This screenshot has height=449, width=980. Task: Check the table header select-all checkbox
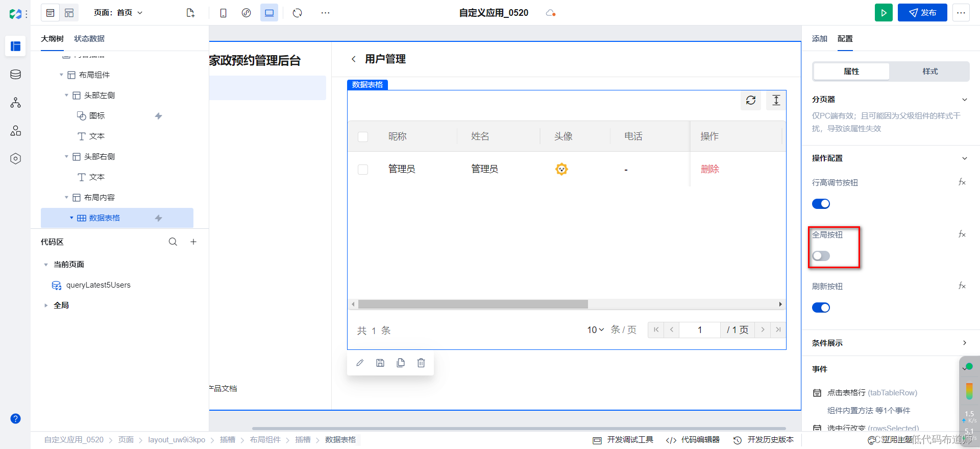(363, 137)
